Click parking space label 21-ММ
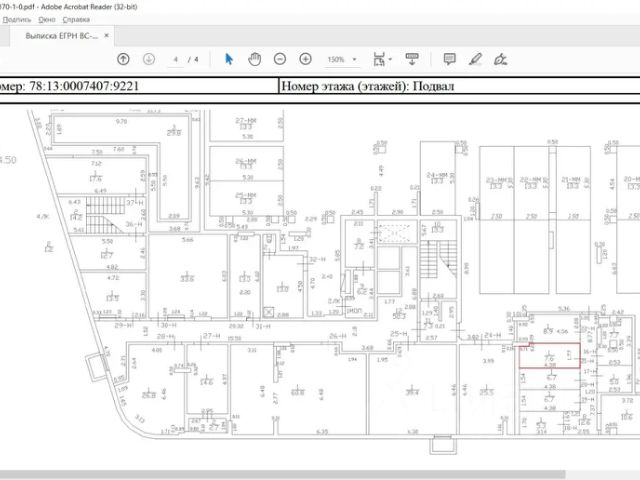Screen dimensions: 640x480 571,180
